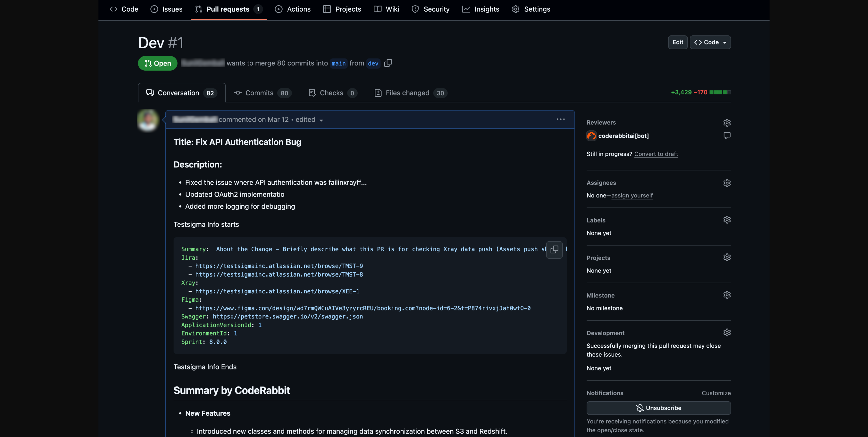
Task: Copy the Testsigma info code block
Action: tap(554, 250)
